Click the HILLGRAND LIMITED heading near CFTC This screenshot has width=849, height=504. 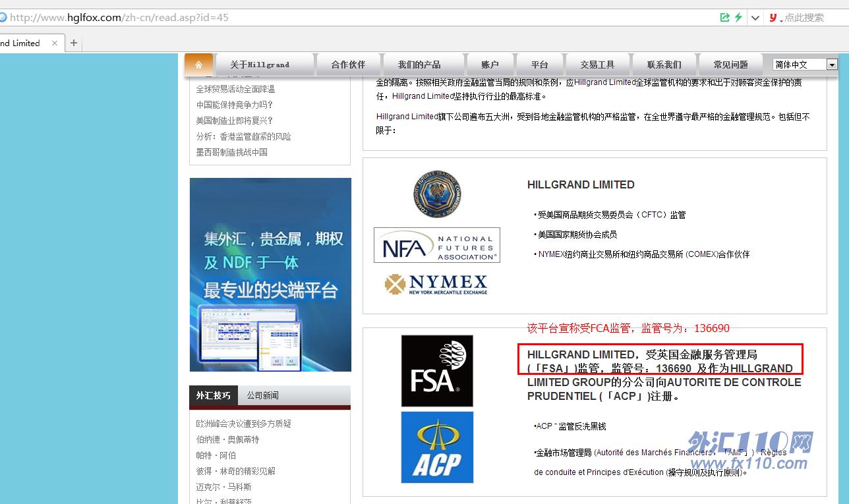[x=581, y=185]
